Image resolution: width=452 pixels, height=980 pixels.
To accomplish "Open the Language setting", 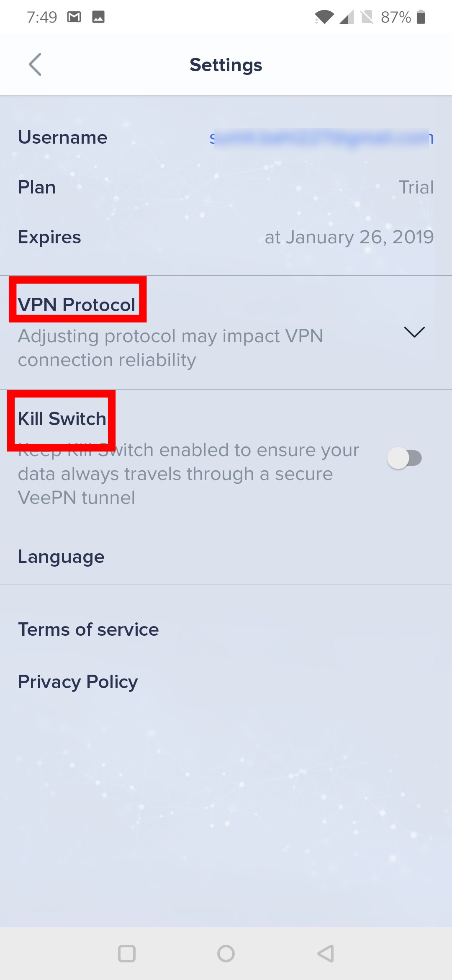I will pyautogui.click(x=61, y=557).
